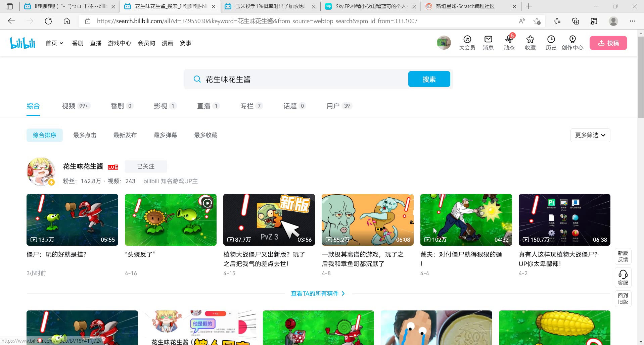
Task: Expand the 首页 navigation dropdown
Action: pos(54,43)
